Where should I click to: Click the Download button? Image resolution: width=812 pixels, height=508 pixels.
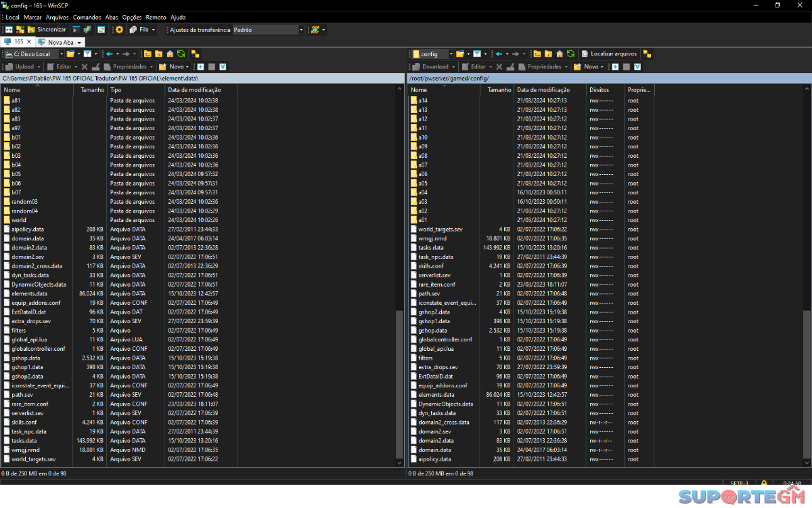[x=430, y=66]
